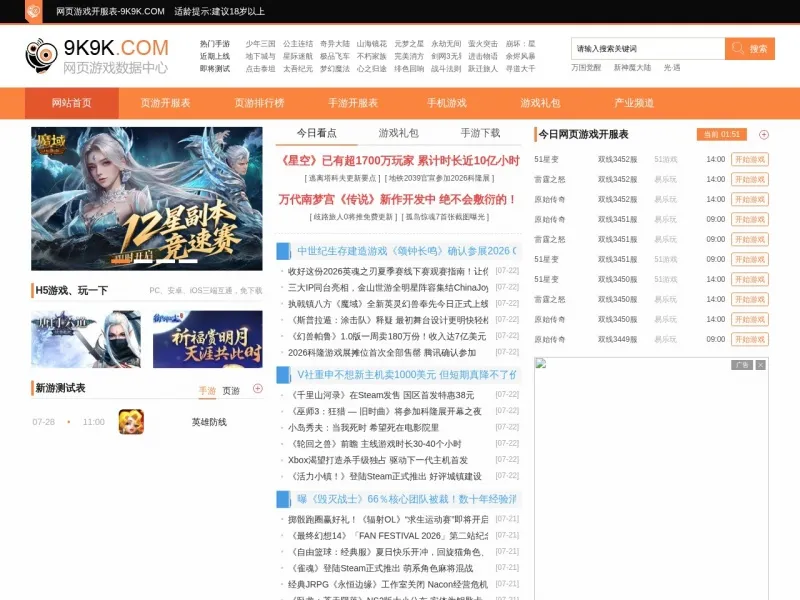The image size is (800, 600).
Task: Close the advertisement with the X icon
Action: pyautogui.click(x=760, y=365)
